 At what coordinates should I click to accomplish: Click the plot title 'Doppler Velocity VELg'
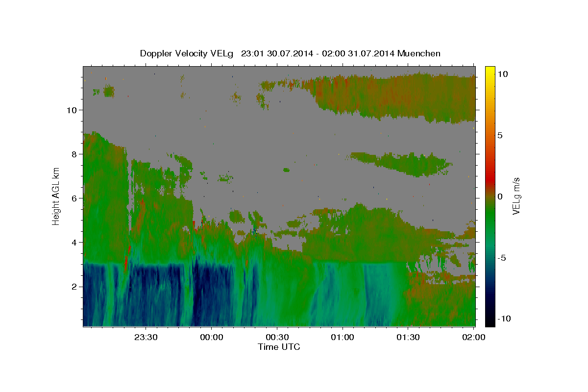click(x=187, y=53)
